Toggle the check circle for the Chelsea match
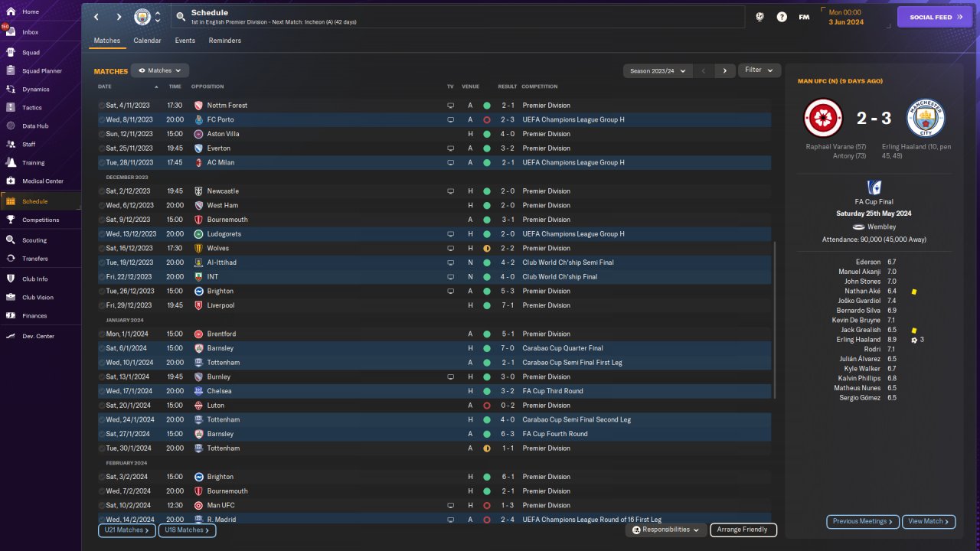This screenshot has width=980, height=551. (102, 391)
